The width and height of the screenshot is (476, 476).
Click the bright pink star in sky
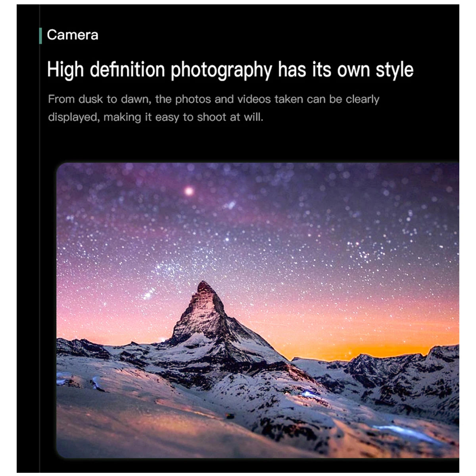[x=189, y=191]
